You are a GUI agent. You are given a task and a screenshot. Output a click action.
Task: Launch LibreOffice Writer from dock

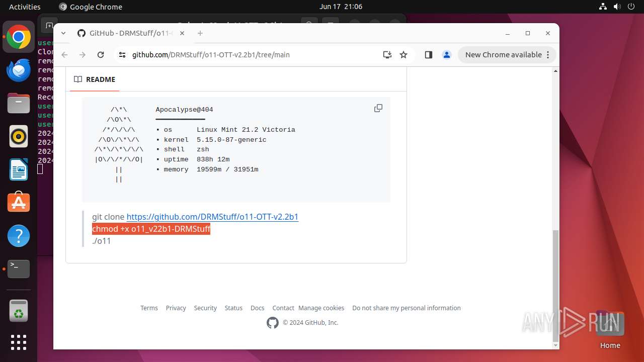19,169
